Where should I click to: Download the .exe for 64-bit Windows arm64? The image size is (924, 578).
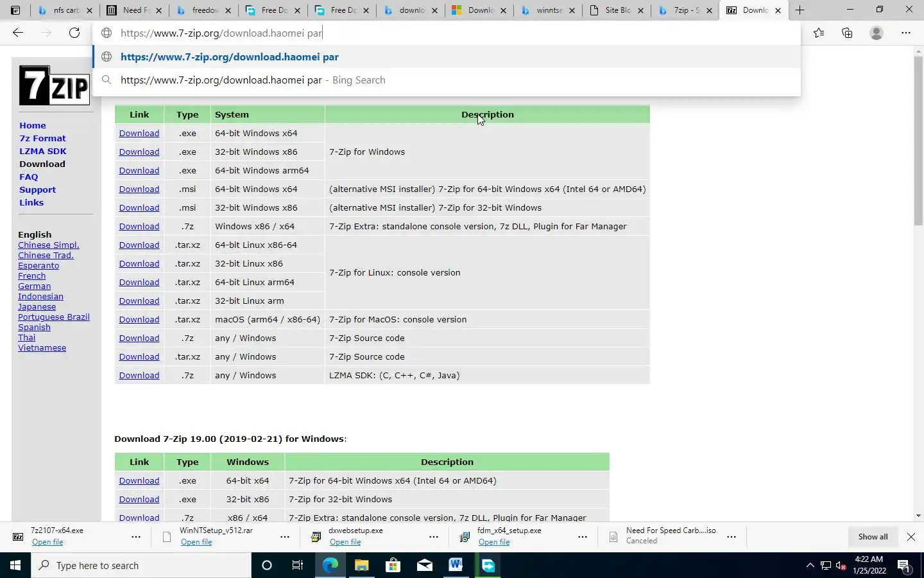[x=139, y=170]
